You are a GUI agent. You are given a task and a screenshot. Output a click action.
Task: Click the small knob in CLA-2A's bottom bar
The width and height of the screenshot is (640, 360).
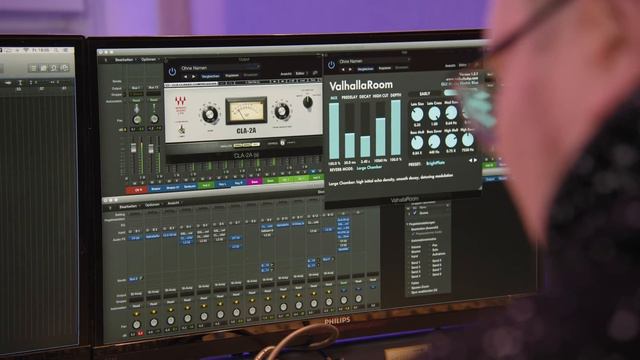(282, 142)
